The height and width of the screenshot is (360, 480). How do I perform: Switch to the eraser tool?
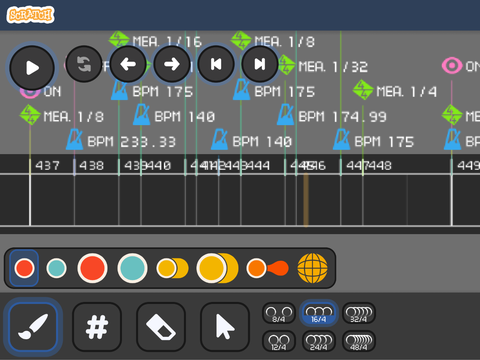161,327
